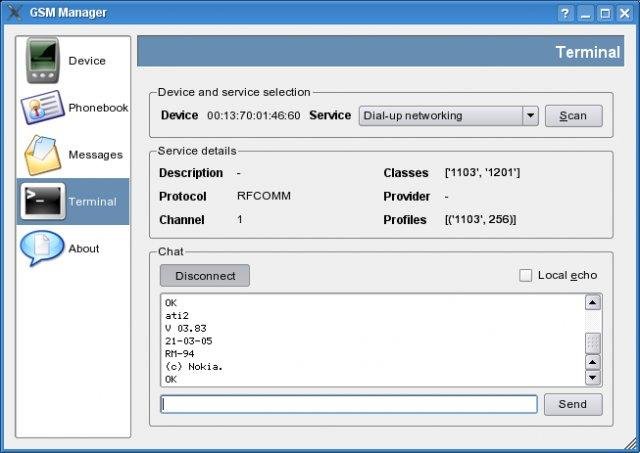Open the Device section phone icon
The height and width of the screenshot is (453, 640).
coord(43,60)
